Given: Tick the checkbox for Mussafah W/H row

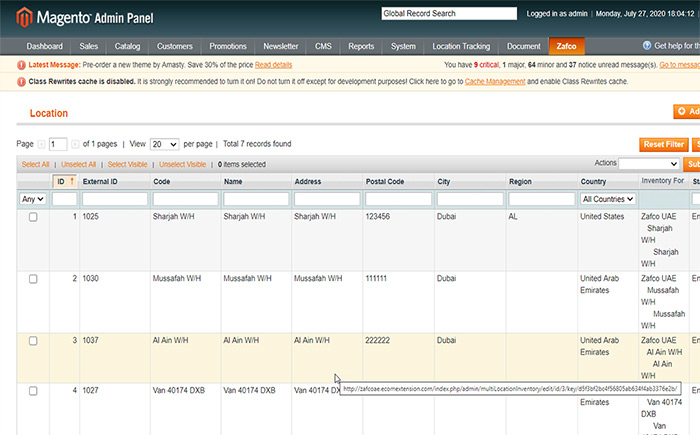Looking at the screenshot, I should click(33, 279).
